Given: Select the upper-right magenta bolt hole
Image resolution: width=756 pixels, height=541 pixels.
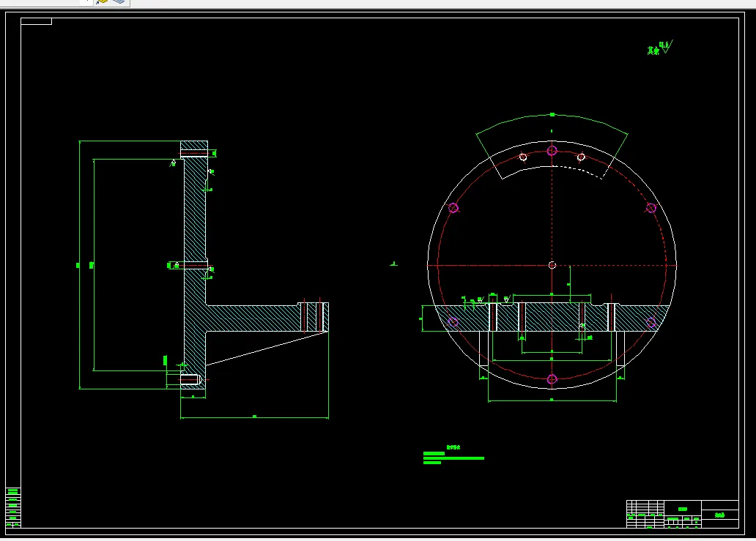Looking at the screenshot, I should [651, 208].
